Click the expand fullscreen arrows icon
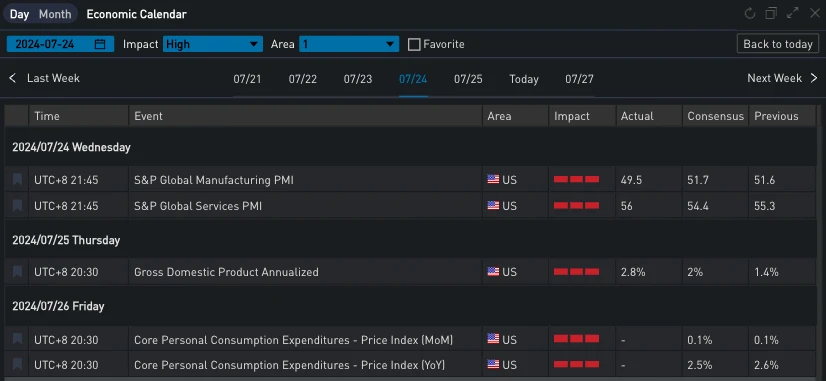Image resolution: width=826 pixels, height=381 pixels. click(x=792, y=14)
